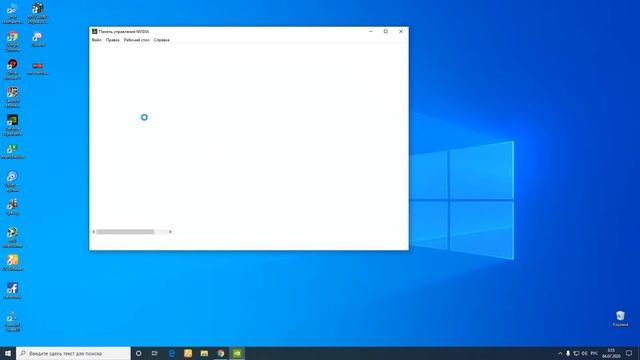Open Task View on the taskbar
This screenshot has width=640, height=360.
[x=155, y=353]
